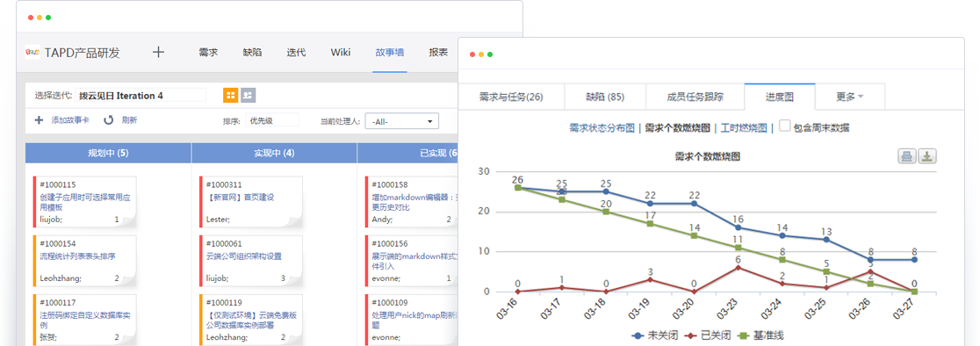Click the TAPD logo icon

pyautogui.click(x=32, y=52)
